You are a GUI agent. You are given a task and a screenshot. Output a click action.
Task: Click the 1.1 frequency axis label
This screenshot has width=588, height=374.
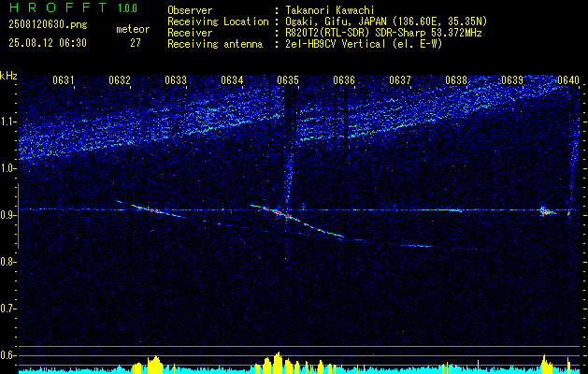7,122
